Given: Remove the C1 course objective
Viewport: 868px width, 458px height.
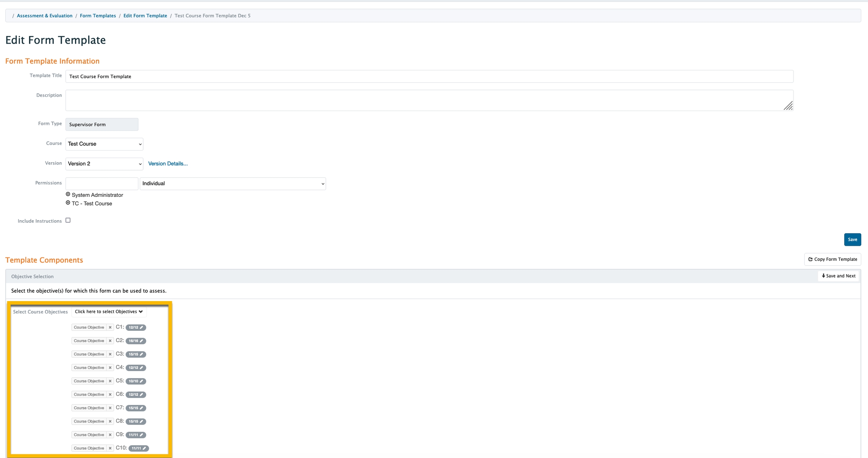Looking at the screenshot, I should point(110,327).
